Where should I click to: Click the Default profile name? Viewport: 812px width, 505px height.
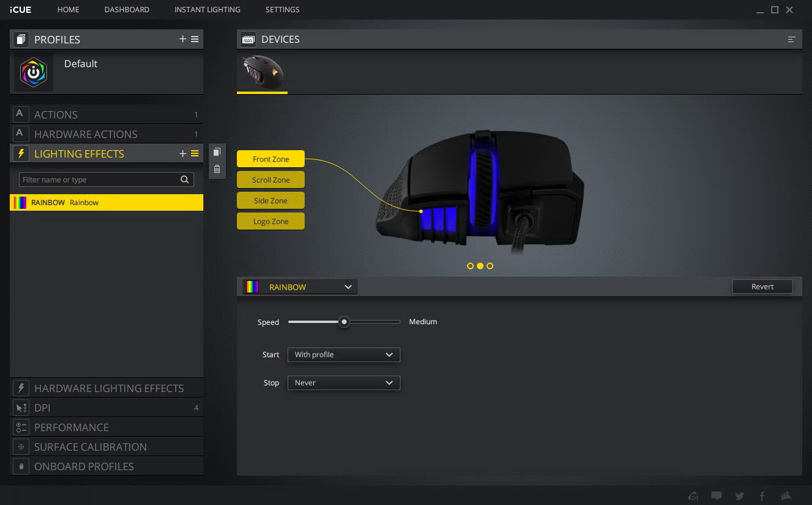81,64
